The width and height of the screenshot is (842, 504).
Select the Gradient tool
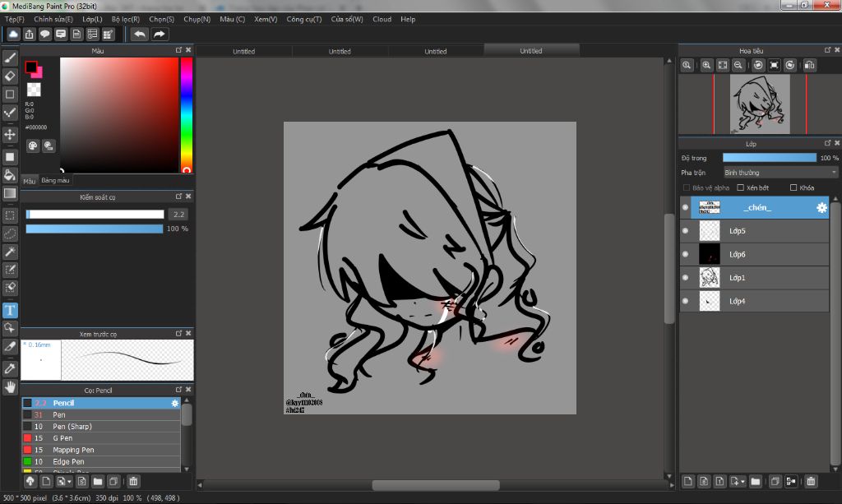10,193
